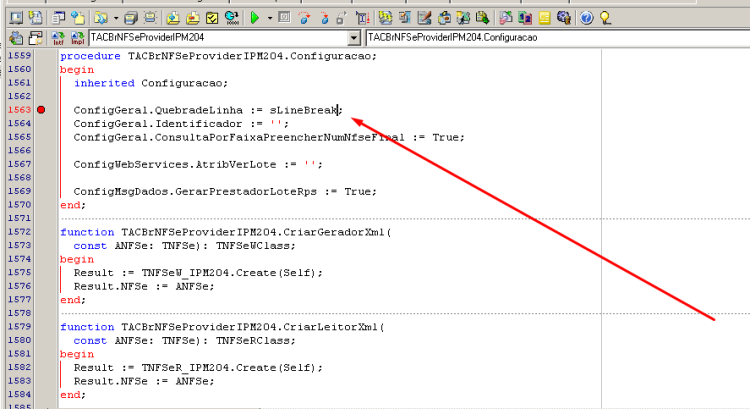Image resolution: width=750 pixels, height=409 pixels.
Task: Click the blue help question mark icon
Action: [586, 18]
